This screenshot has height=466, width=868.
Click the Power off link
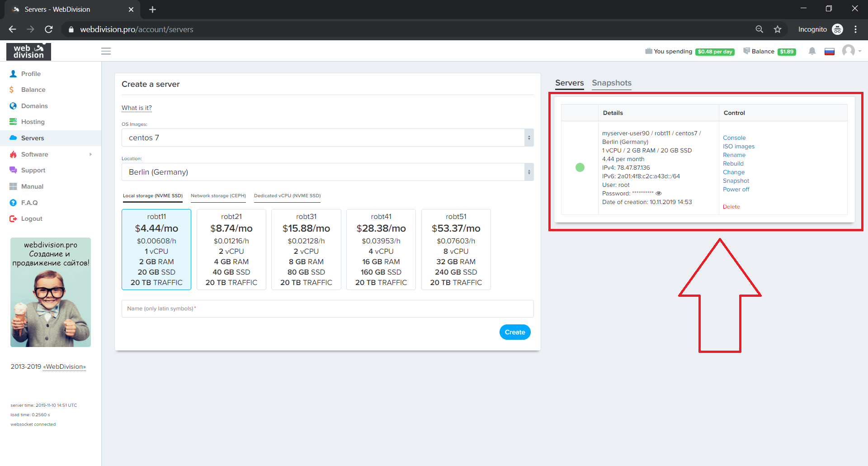(x=736, y=190)
